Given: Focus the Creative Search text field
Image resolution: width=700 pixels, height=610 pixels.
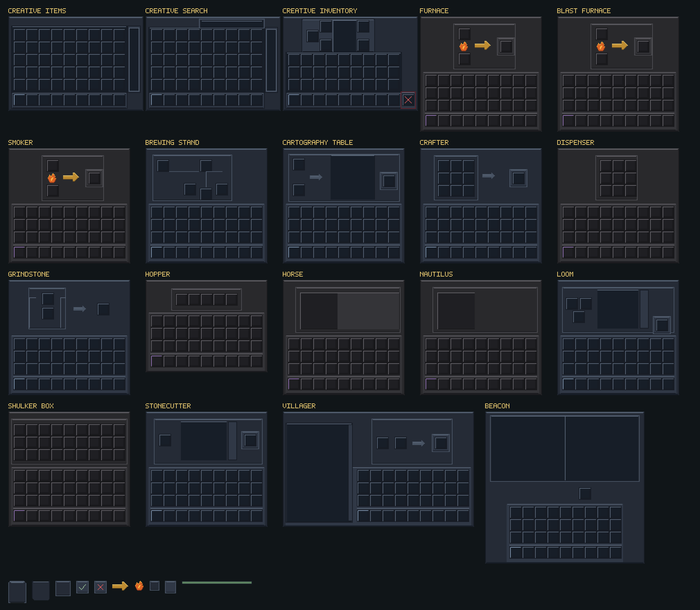Looking at the screenshot, I should click(232, 24).
